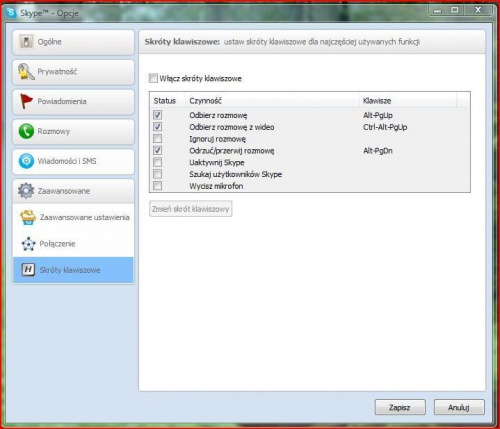Cancel with the Anuluj button
The height and width of the screenshot is (429, 500).
tap(459, 407)
